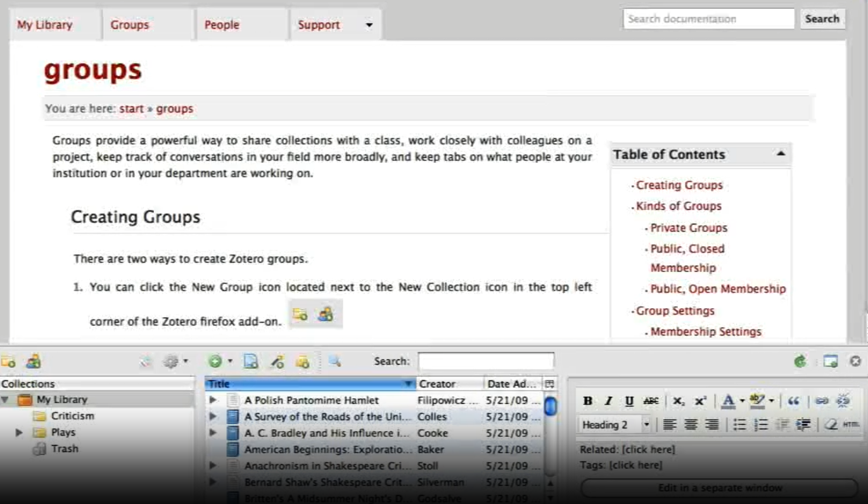Click the eraser remove formatting icon
Screen dimensions: 868x504
coord(831,425)
